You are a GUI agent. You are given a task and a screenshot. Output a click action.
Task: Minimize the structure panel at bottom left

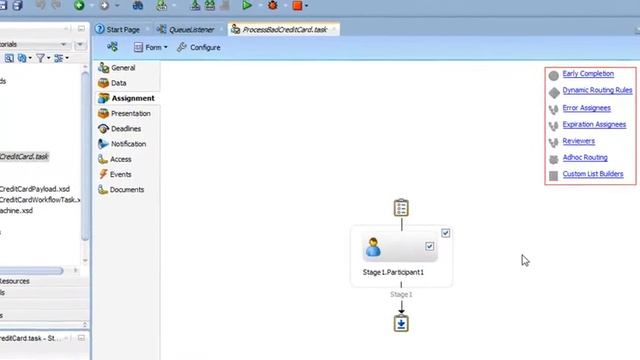coord(81,338)
